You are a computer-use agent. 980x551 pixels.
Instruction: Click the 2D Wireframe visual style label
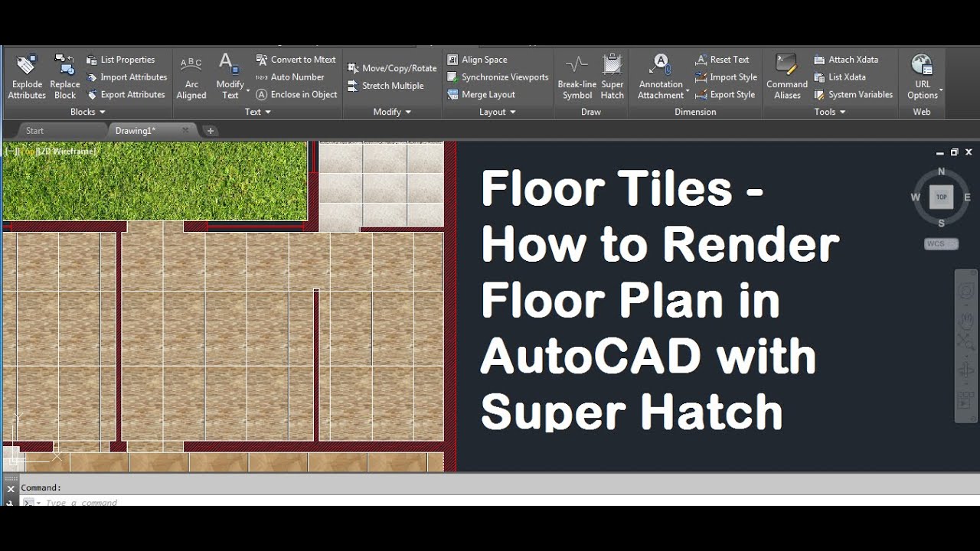point(67,152)
